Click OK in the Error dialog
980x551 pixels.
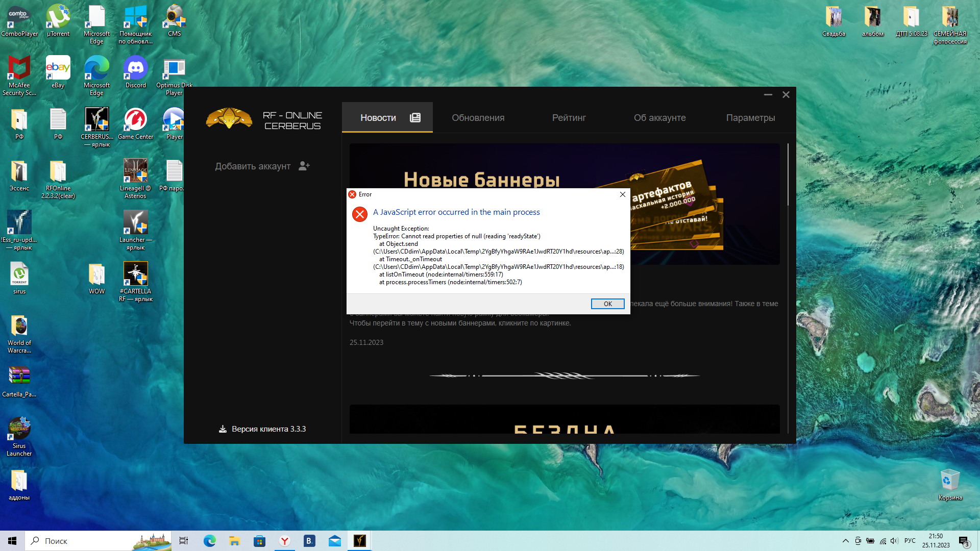(x=607, y=304)
